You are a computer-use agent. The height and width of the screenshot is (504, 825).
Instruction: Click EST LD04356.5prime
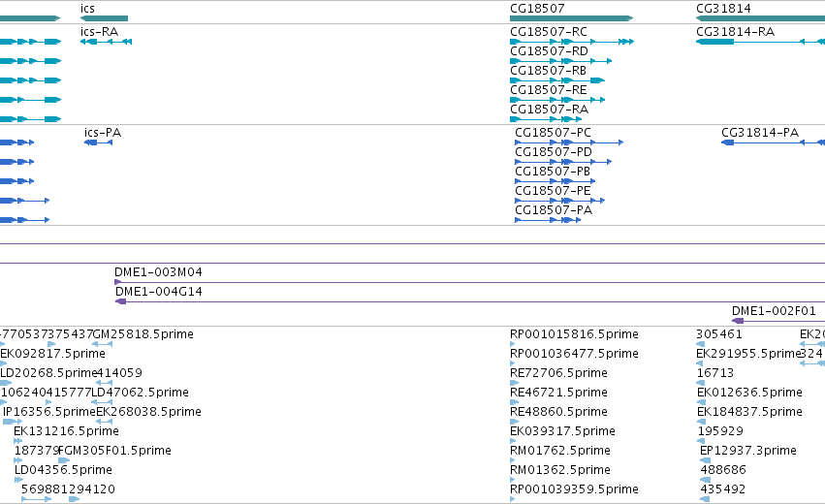click(x=63, y=470)
